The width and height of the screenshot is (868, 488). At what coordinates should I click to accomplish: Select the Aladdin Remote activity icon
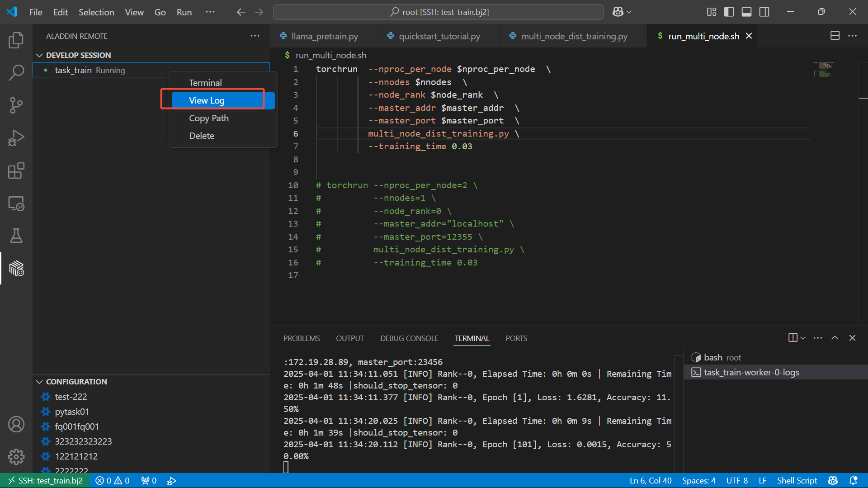point(16,268)
